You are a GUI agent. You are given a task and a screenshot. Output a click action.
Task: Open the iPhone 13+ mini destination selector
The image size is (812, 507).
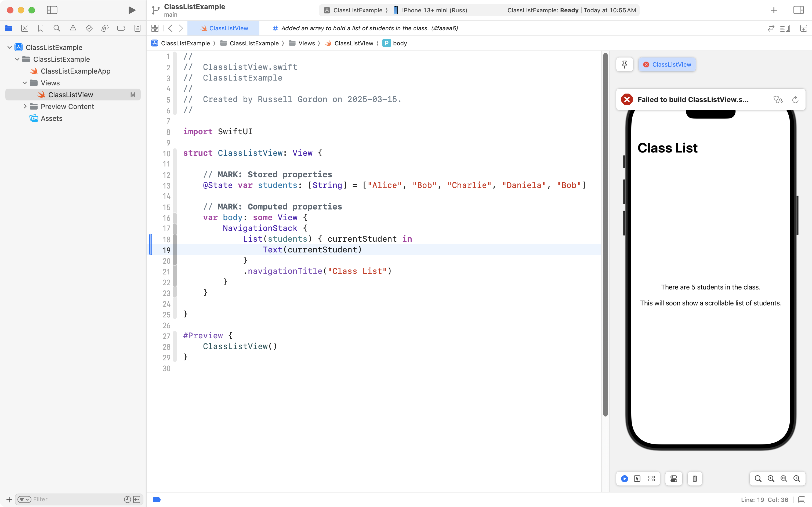(x=434, y=10)
